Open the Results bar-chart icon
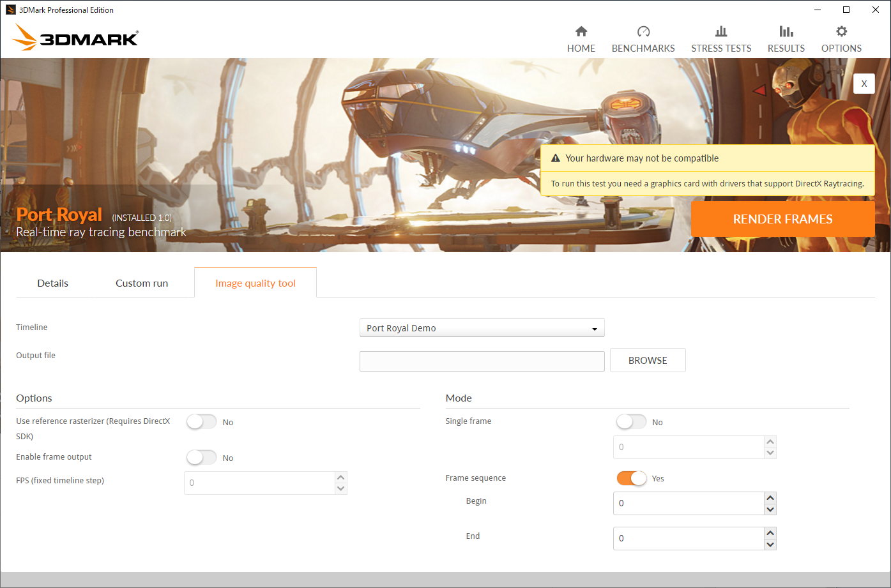 [x=786, y=31]
